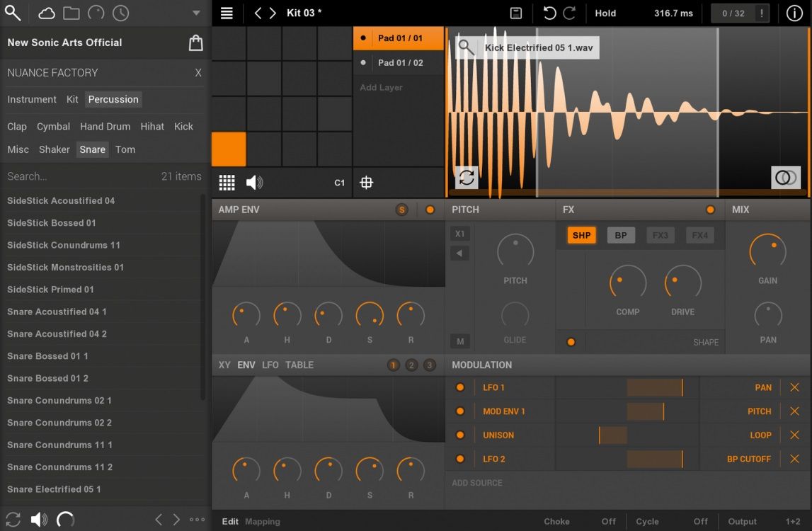This screenshot has height=531, width=812.
Task: Filter by Cymbal tag
Action: pyautogui.click(x=53, y=127)
